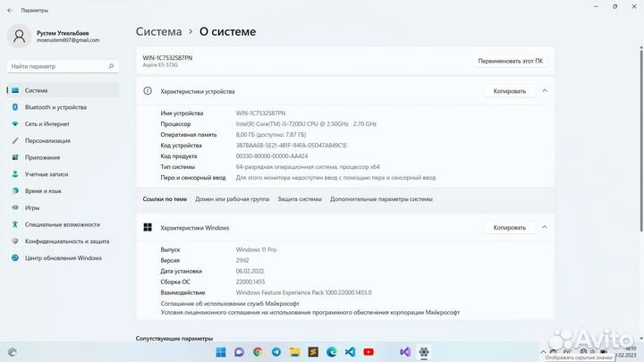
Task: Open YouTube app from taskbar
Action: click(369, 352)
